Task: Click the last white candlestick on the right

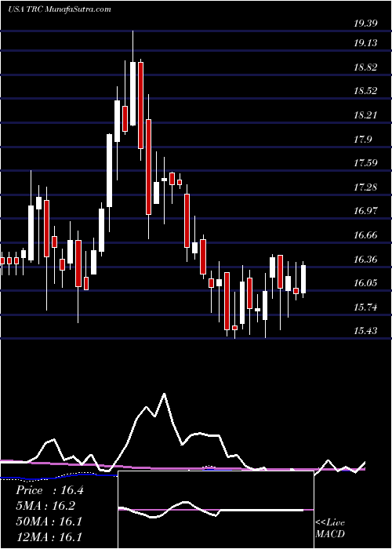Action: (303, 279)
